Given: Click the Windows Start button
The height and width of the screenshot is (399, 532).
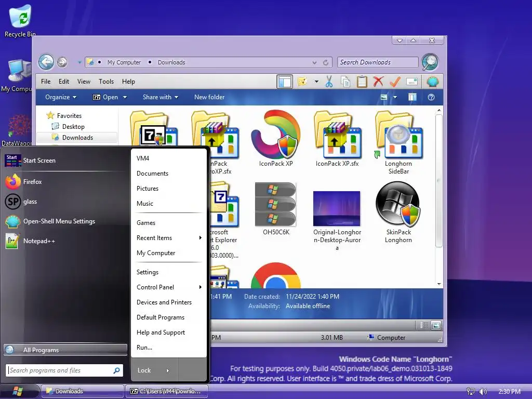Looking at the screenshot, I should tap(17, 392).
